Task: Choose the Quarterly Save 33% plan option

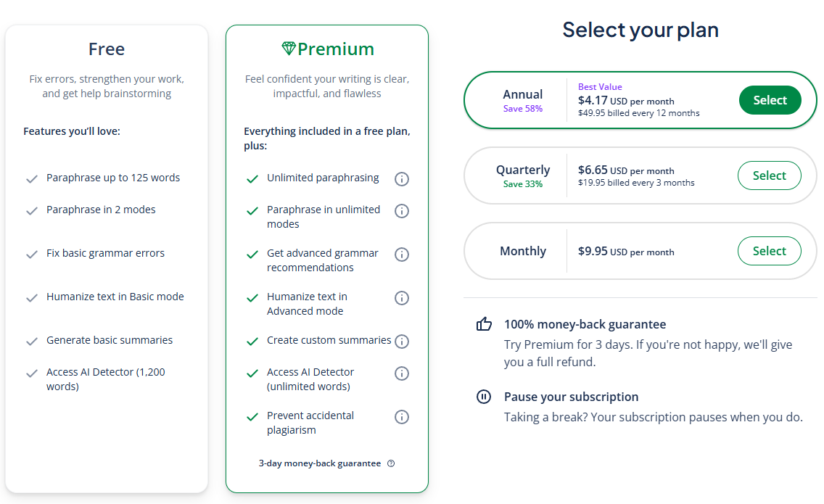Action: tap(640, 175)
